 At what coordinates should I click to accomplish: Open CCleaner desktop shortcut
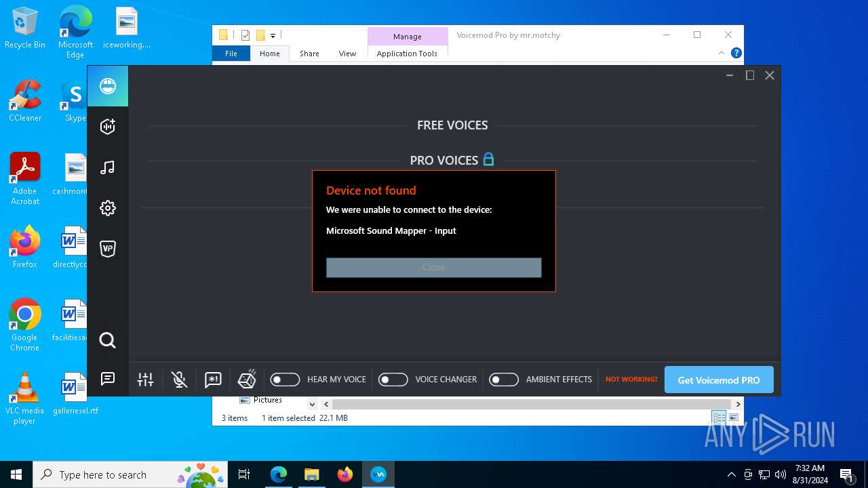point(25,101)
